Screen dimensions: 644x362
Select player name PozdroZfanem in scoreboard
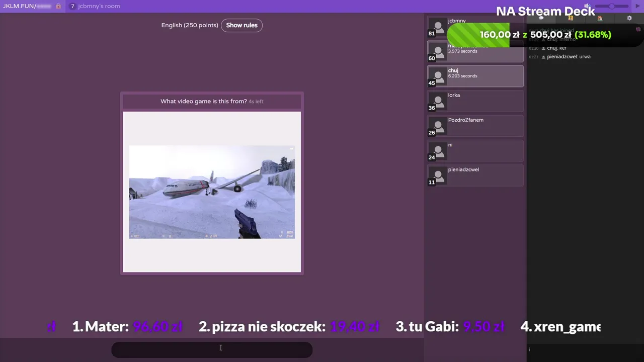pos(466,120)
